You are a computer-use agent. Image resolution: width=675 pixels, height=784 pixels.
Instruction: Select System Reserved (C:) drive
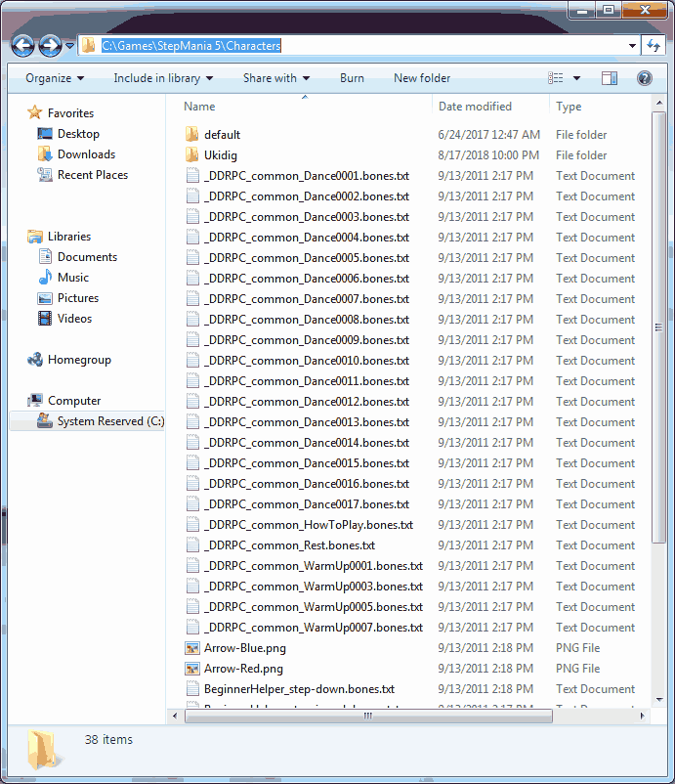pos(110,421)
